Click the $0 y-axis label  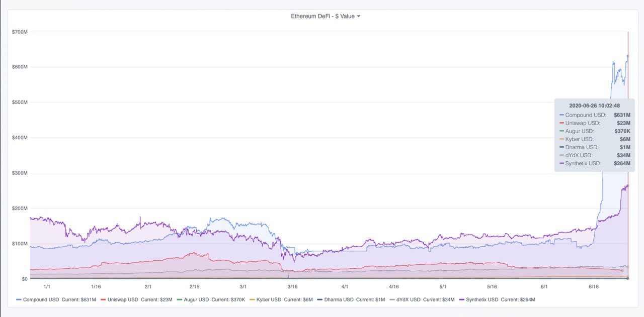coord(24,279)
